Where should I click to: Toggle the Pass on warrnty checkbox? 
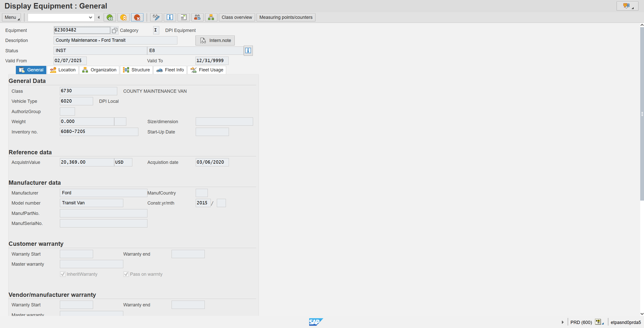[126, 274]
